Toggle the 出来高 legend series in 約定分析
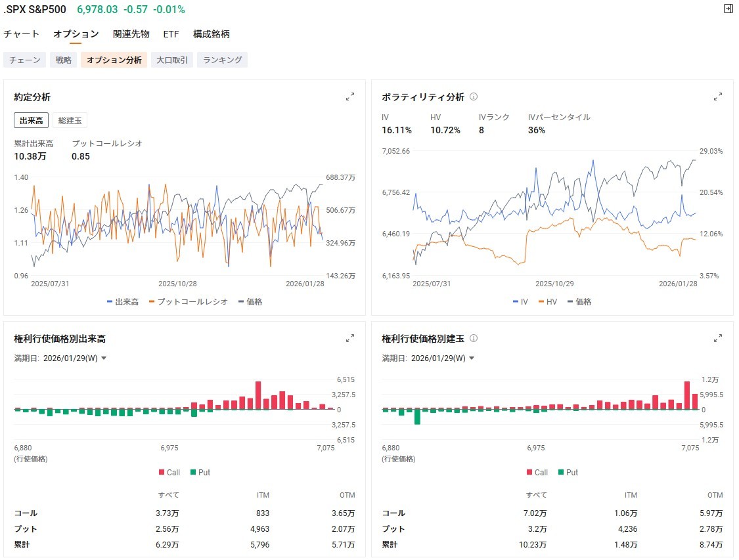Viewport: 739px width, 560px height. tap(123, 302)
